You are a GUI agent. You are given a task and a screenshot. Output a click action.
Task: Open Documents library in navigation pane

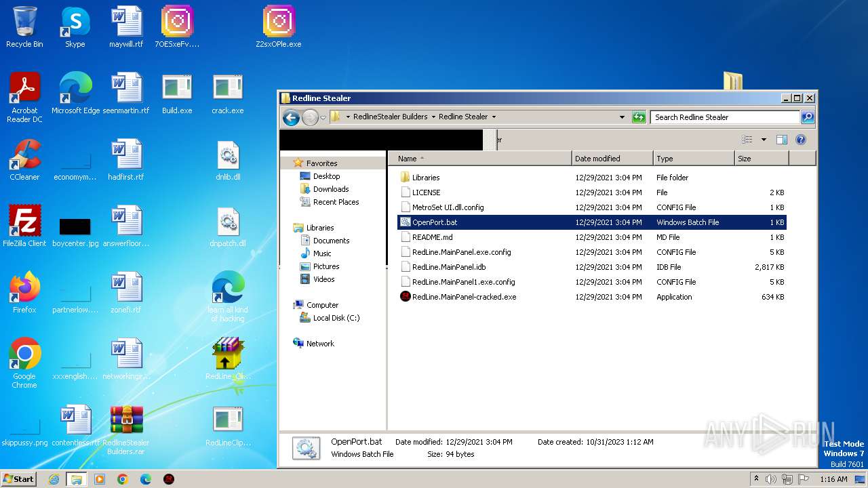[x=331, y=241]
